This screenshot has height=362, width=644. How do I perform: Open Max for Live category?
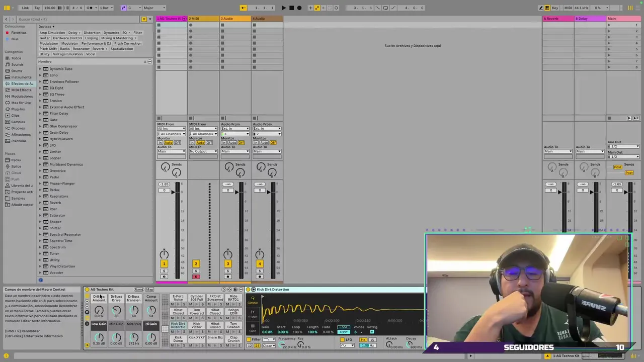point(21,103)
